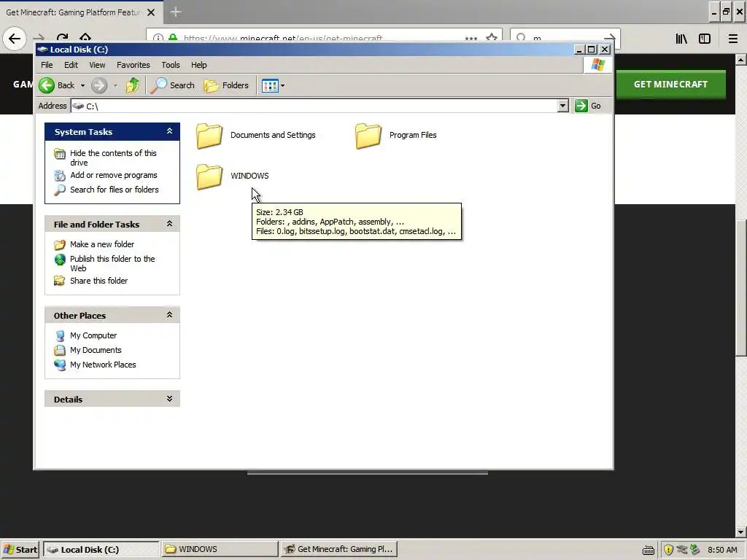The image size is (747, 560).
Task: Switch to Local Disk (C:) taskbar button
Action: (101, 550)
